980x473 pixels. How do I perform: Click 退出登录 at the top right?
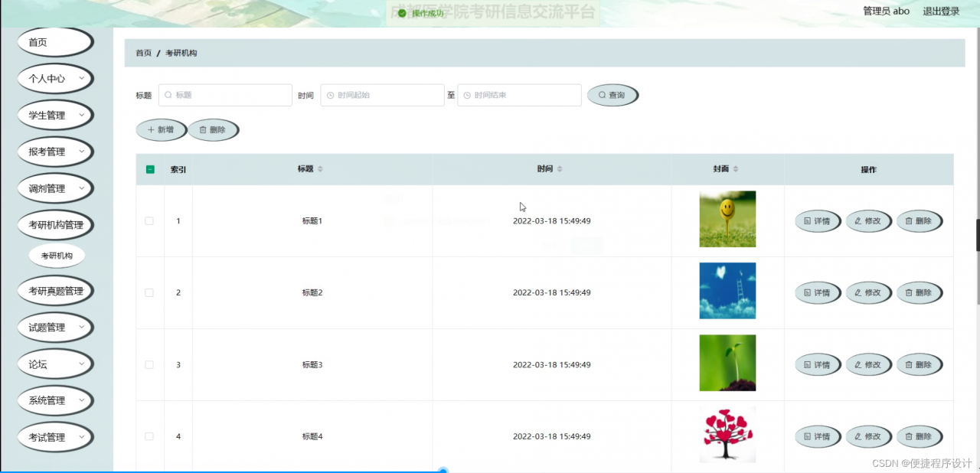(939, 11)
